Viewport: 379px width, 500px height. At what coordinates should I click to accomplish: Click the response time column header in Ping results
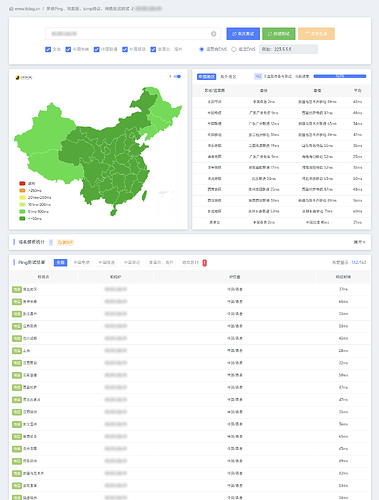tap(343, 277)
